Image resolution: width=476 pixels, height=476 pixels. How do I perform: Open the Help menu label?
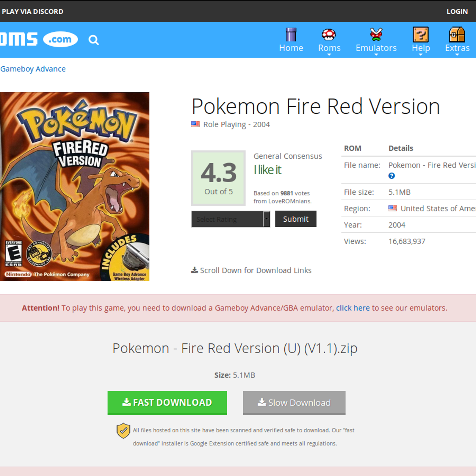tap(421, 48)
